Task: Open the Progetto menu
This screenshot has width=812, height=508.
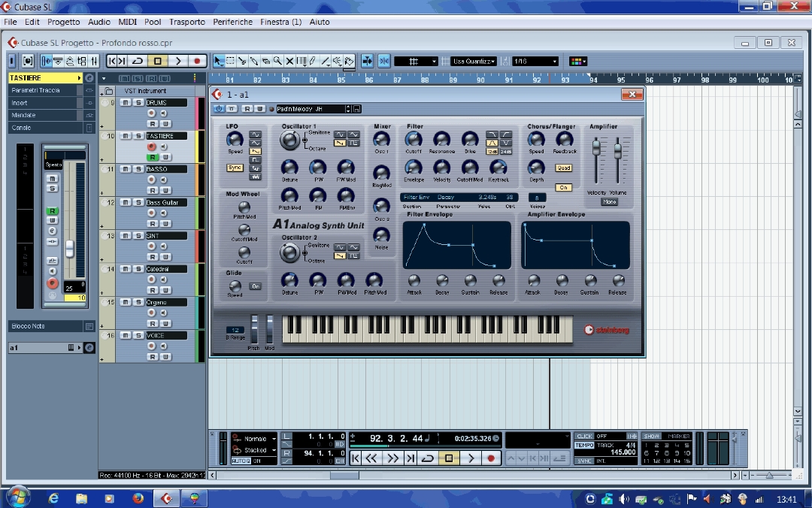Action: pyautogui.click(x=64, y=22)
